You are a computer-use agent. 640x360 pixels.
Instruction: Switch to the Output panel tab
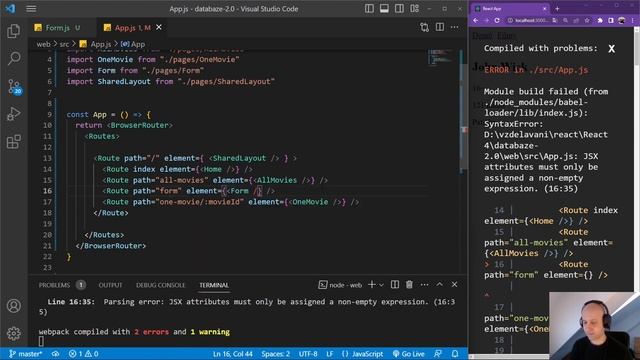pos(110,285)
